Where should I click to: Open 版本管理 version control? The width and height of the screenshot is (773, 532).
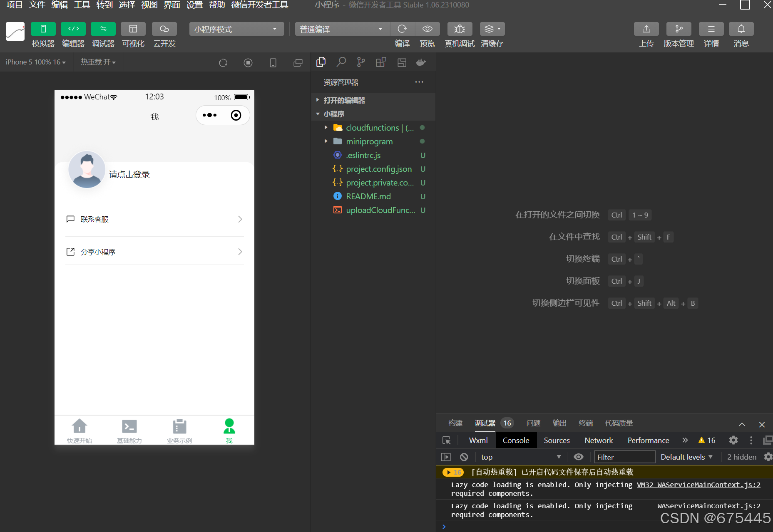tap(679, 29)
